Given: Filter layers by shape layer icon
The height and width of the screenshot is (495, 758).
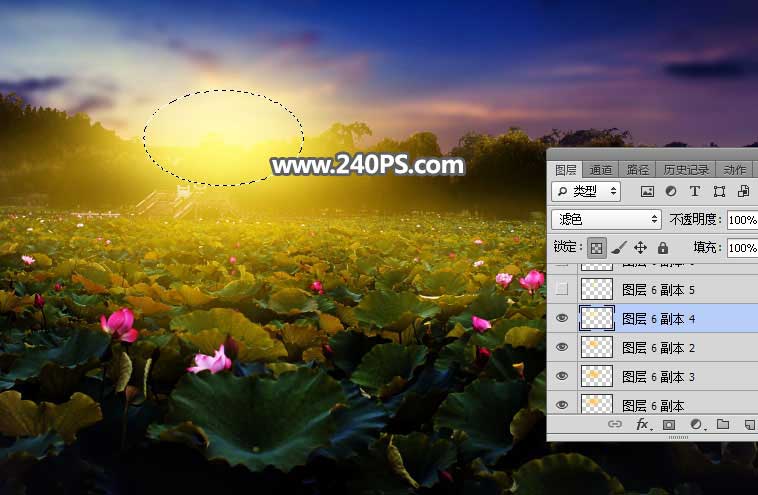Looking at the screenshot, I should 719,191.
